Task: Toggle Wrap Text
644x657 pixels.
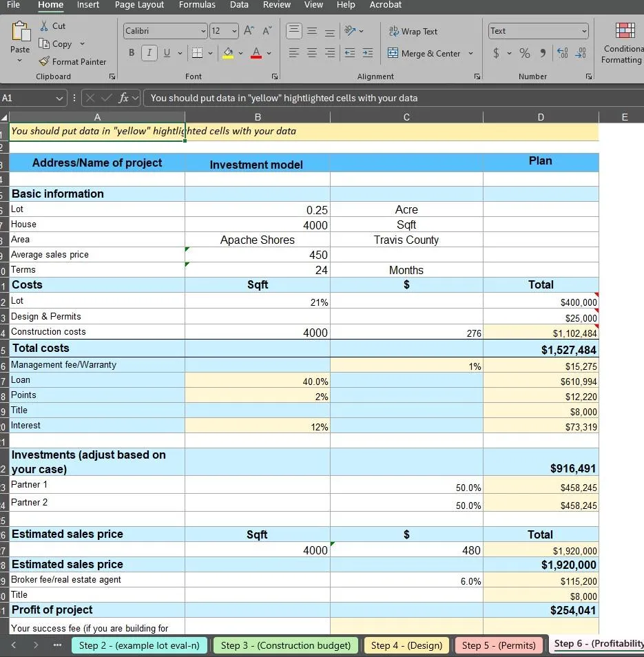Action: [413, 32]
